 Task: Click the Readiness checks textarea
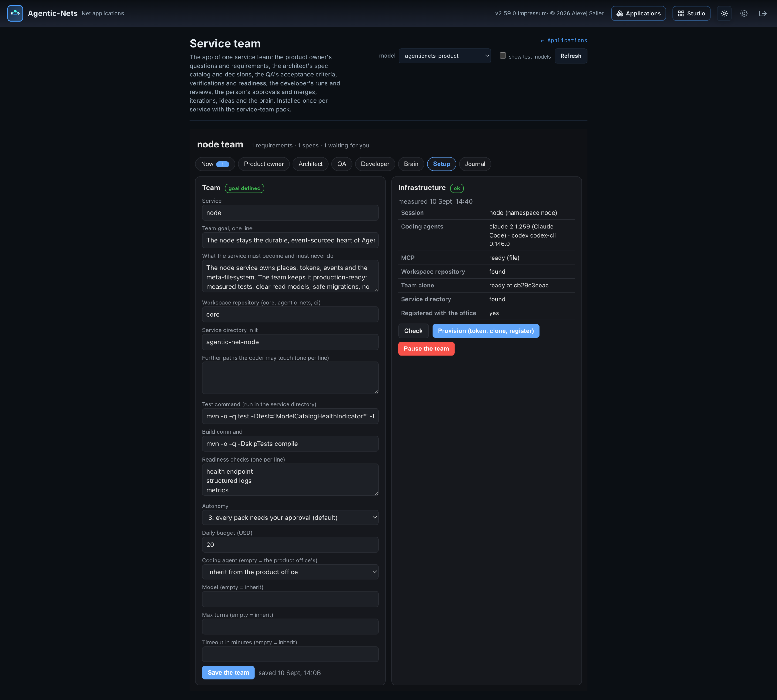pos(290,480)
